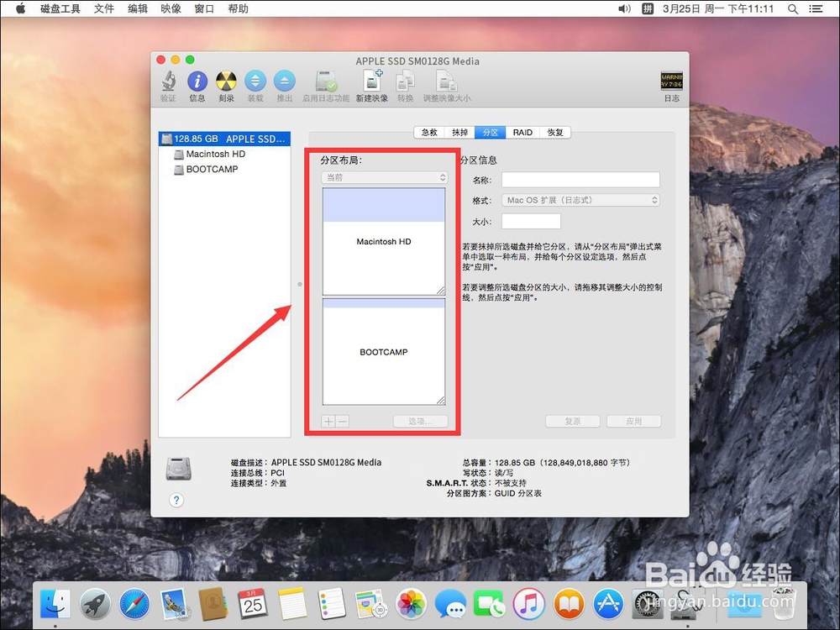Open the 编辑 menu
840x630 pixels.
click(x=138, y=8)
